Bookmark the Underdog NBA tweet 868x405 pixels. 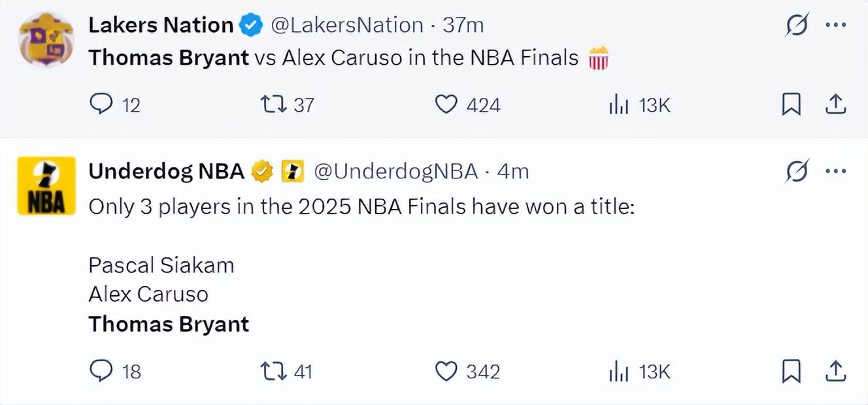coord(791,371)
